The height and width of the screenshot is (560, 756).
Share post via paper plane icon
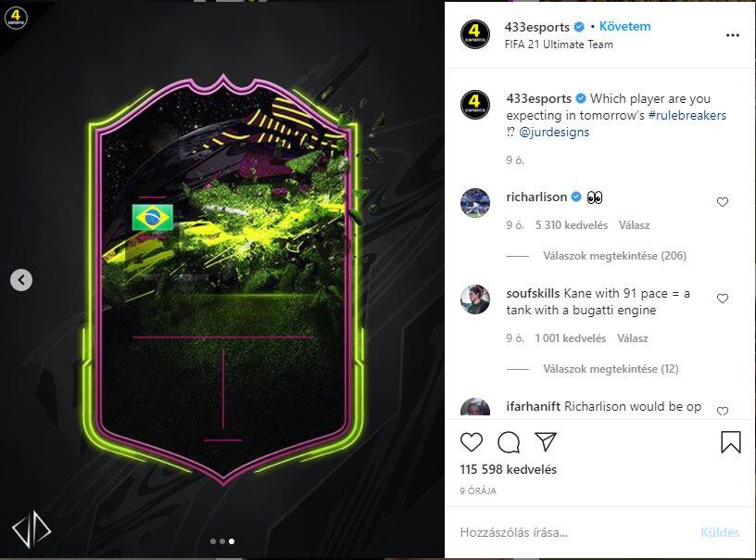(546, 441)
